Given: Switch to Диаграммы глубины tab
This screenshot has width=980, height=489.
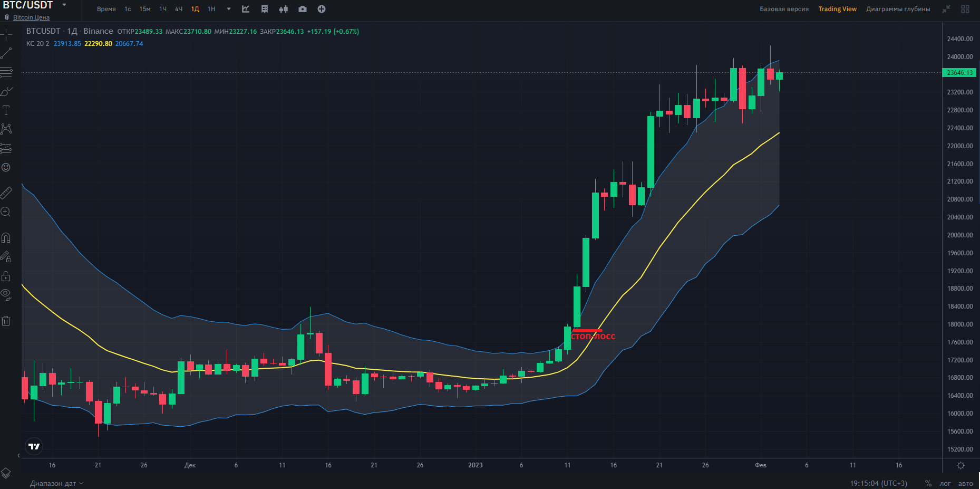Looking at the screenshot, I should click(898, 9).
